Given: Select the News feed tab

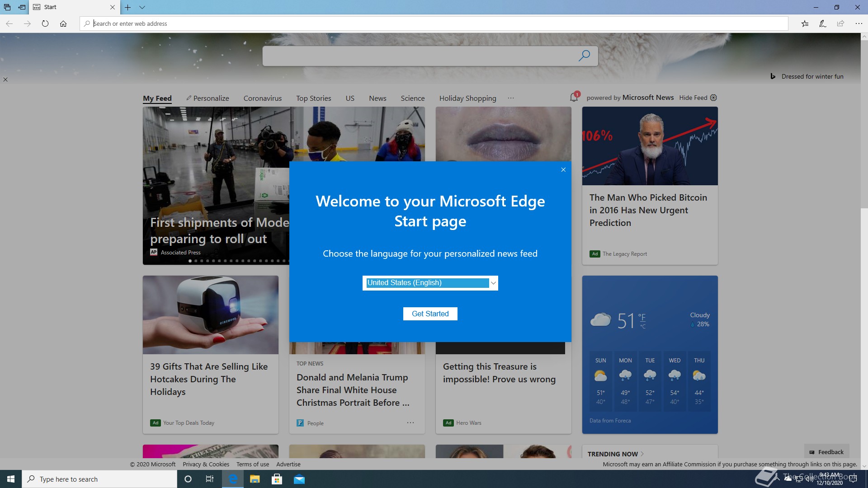Looking at the screenshot, I should pyautogui.click(x=377, y=98).
